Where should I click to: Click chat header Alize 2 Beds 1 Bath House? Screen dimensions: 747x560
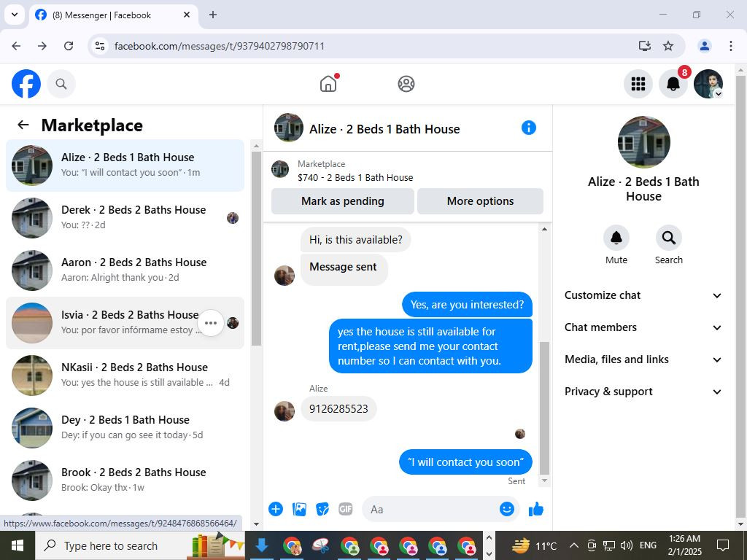[x=384, y=129]
